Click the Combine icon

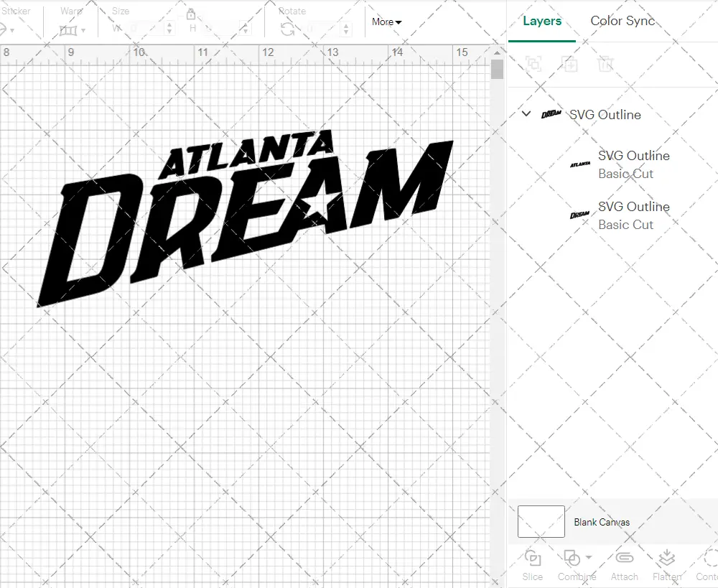573,557
